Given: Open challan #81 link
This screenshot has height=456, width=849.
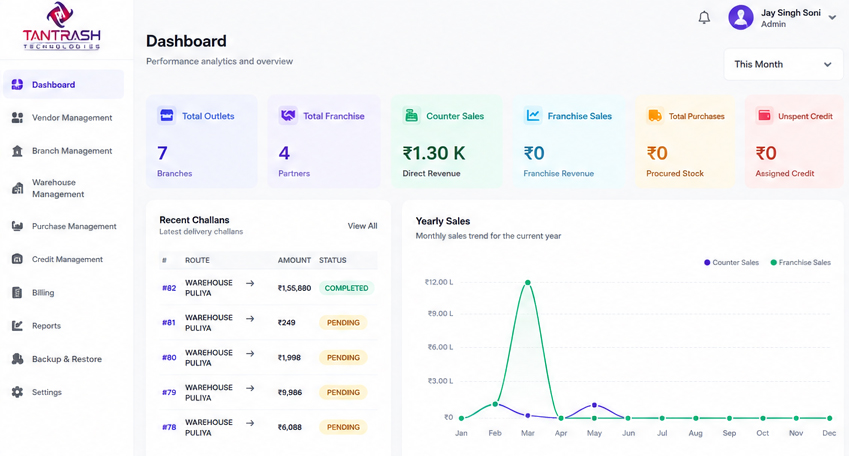Looking at the screenshot, I should [169, 323].
